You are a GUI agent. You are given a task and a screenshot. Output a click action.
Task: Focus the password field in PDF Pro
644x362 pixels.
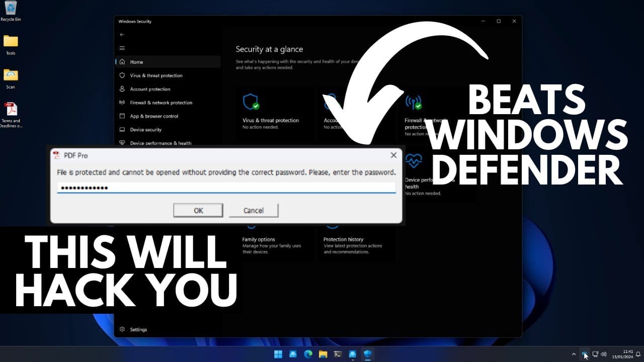click(x=226, y=188)
